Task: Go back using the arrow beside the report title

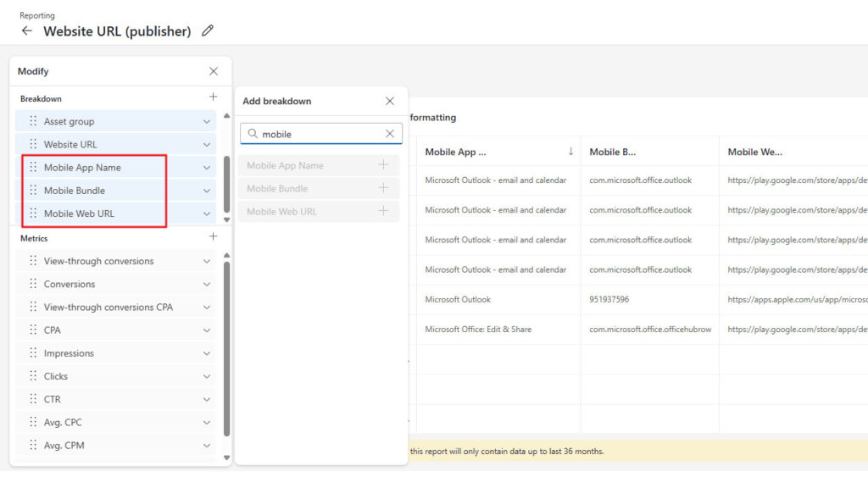Action: point(26,31)
